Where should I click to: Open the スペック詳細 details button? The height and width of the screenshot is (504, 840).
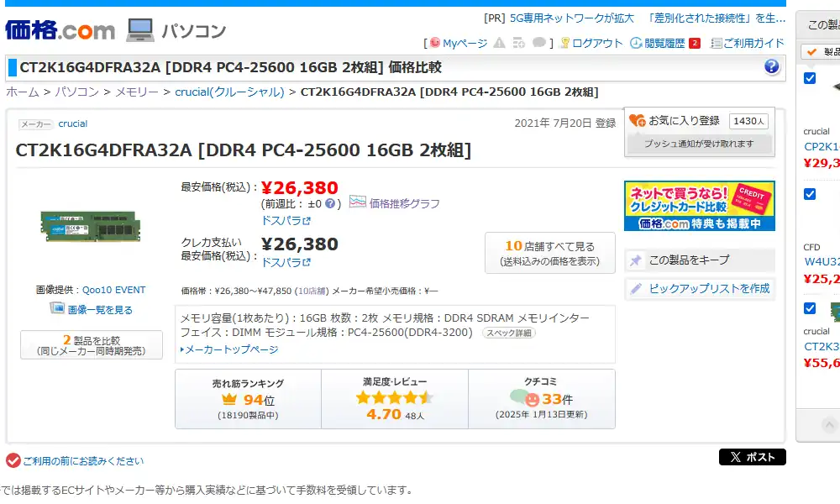[x=508, y=333]
